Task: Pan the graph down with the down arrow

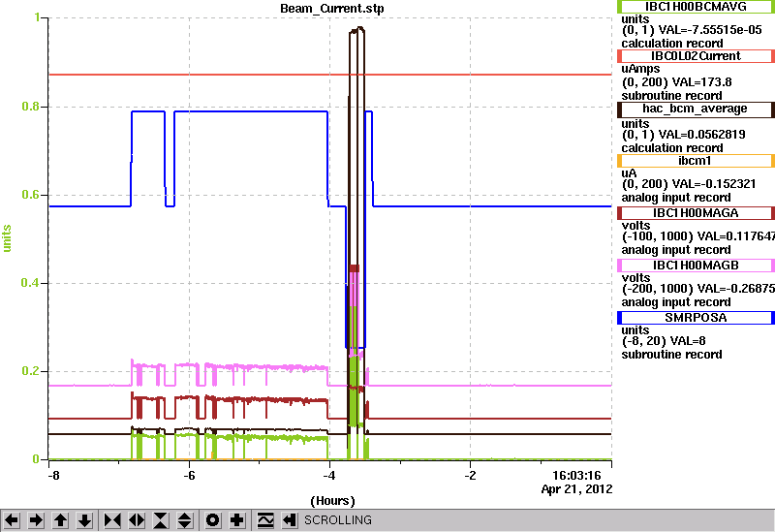Action: 85,520
